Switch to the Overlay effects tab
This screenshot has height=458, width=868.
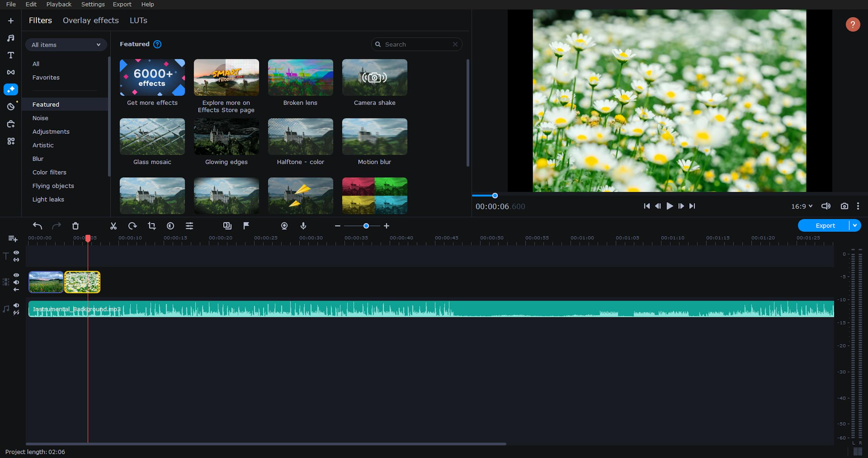(91, 21)
